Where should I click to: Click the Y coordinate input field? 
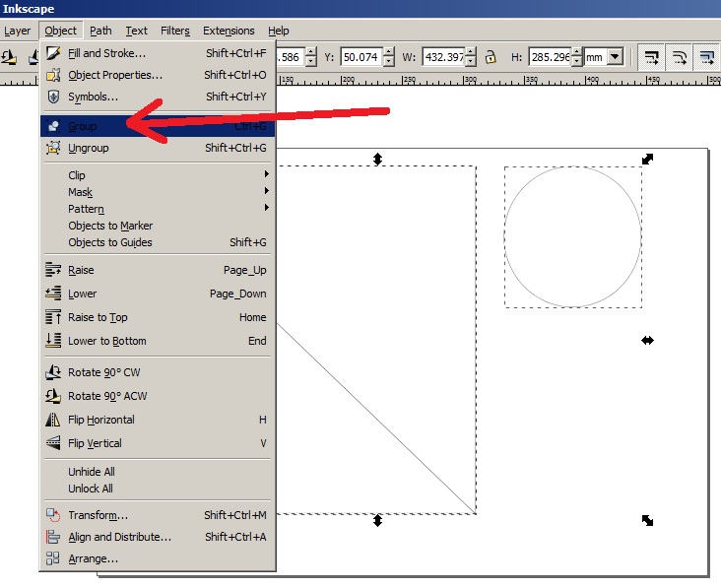361,57
